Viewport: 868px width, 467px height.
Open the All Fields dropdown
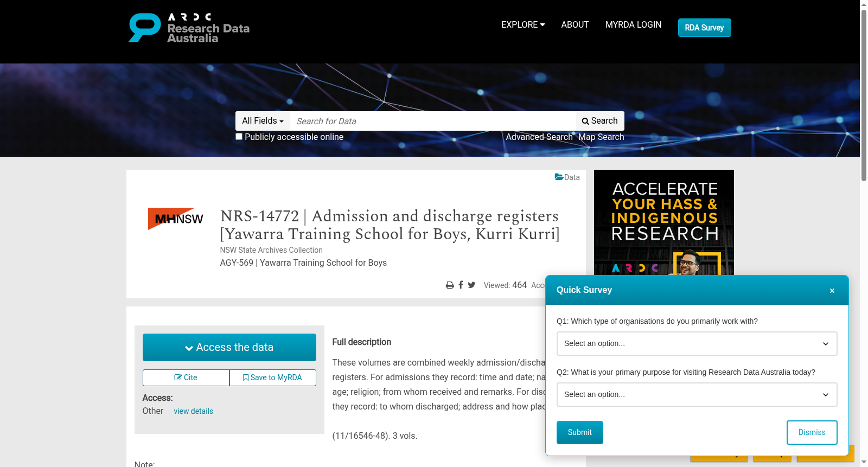(263, 121)
